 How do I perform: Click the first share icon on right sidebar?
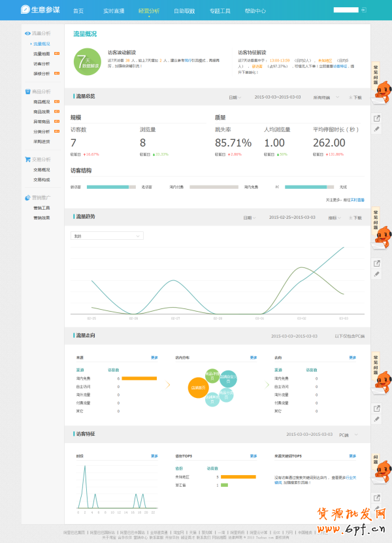[376, 118]
